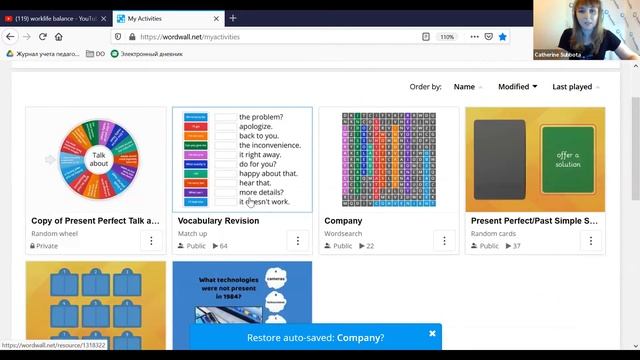Viewport: 640px width, 360px height.
Task: Click the Public label under Vocabulary Revision
Action: click(x=192, y=246)
